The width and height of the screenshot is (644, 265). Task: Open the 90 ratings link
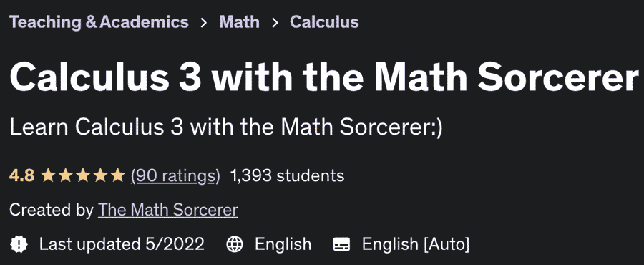tap(175, 176)
